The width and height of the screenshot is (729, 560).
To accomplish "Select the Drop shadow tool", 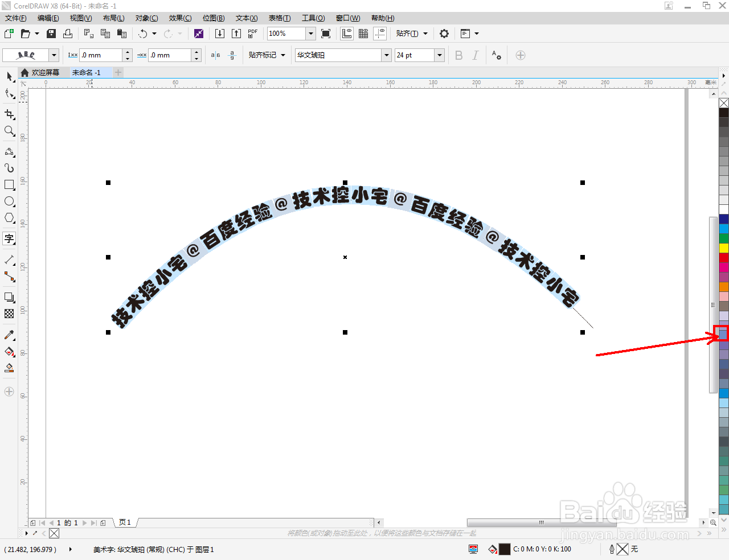I will tap(9, 297).
